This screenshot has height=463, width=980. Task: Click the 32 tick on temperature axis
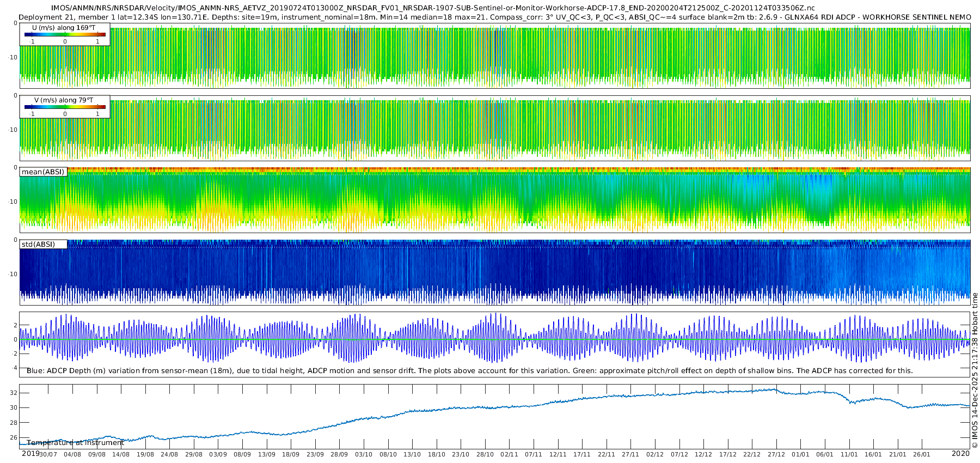coord(14,393)
